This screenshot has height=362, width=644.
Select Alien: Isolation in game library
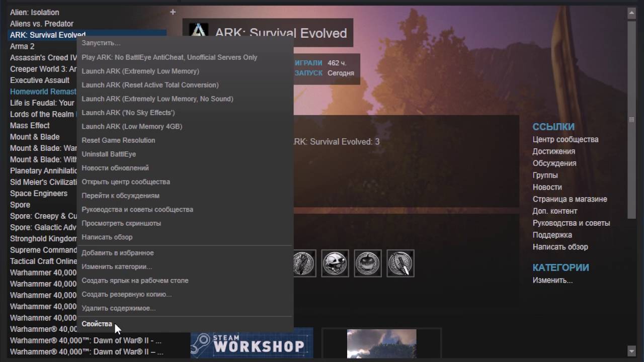click(x=35, y=12)
